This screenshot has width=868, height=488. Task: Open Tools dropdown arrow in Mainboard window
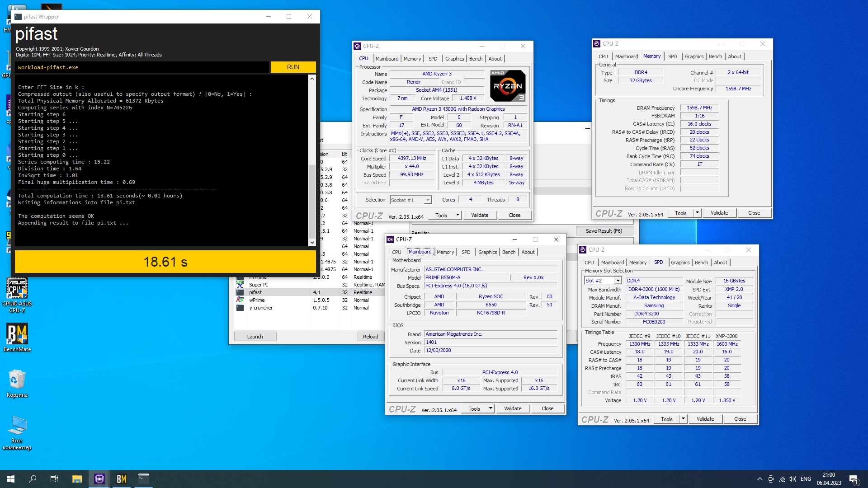coord(491,408)
